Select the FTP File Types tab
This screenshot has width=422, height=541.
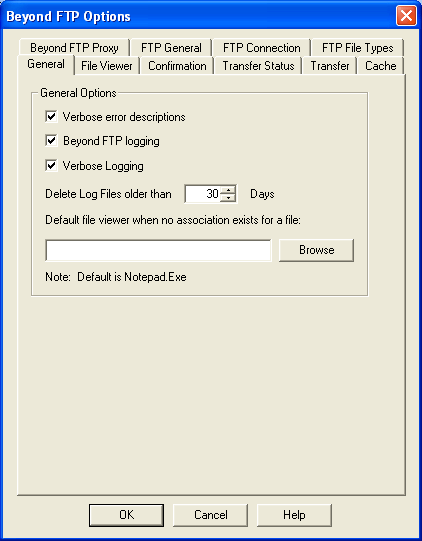pyautogui.click(x=357, y=48)
